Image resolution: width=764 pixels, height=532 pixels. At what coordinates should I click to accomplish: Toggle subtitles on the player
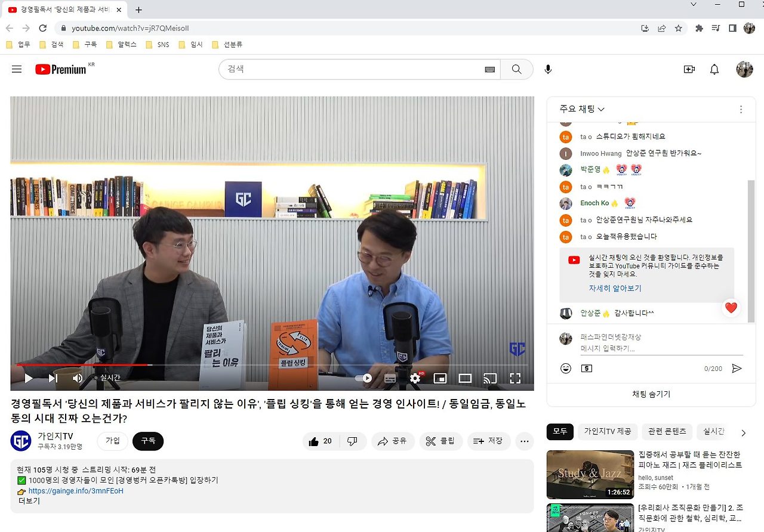(x=390, y=378)
